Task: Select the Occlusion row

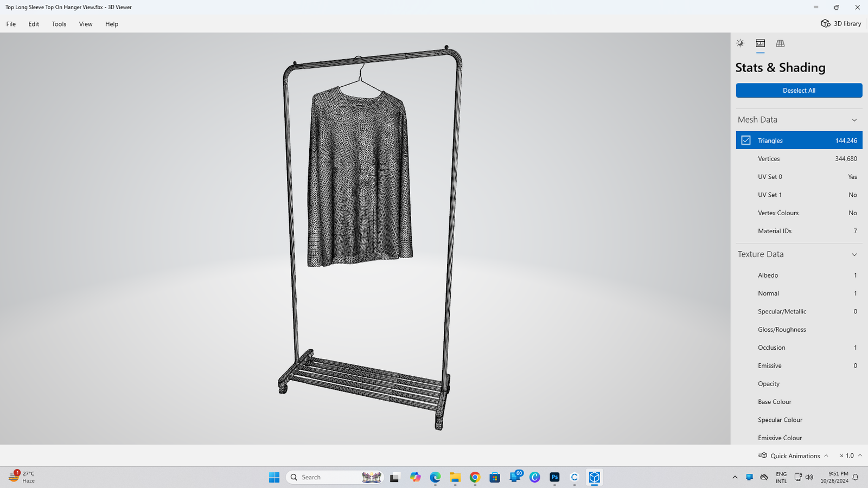Action: point(799,348)
